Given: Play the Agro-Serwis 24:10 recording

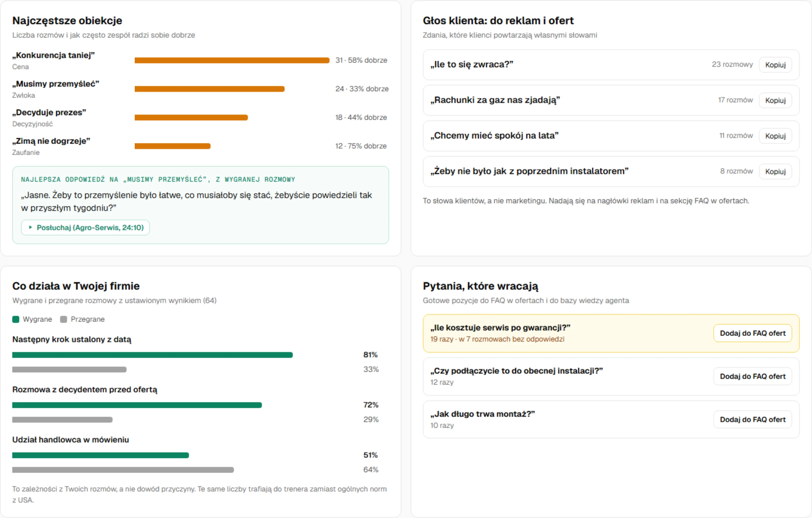Looking at the screenshot, I should (x=85, y=228).
